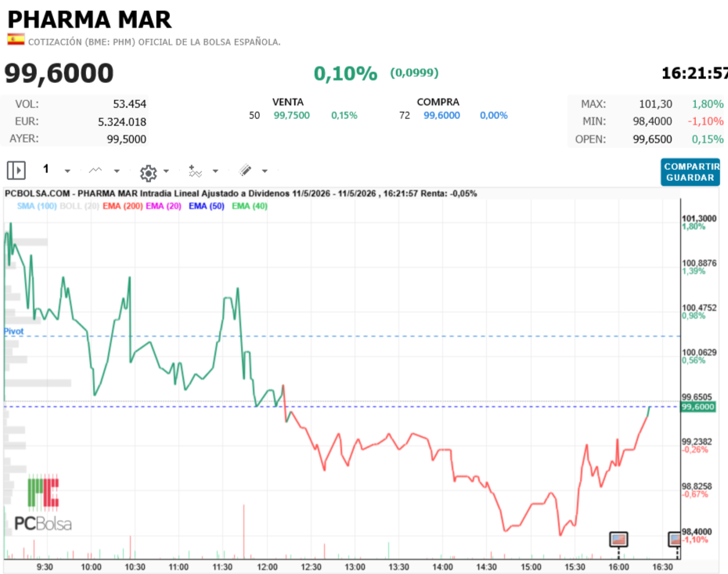
Task: Toggle the side panel icon
Action: (16, 171)
